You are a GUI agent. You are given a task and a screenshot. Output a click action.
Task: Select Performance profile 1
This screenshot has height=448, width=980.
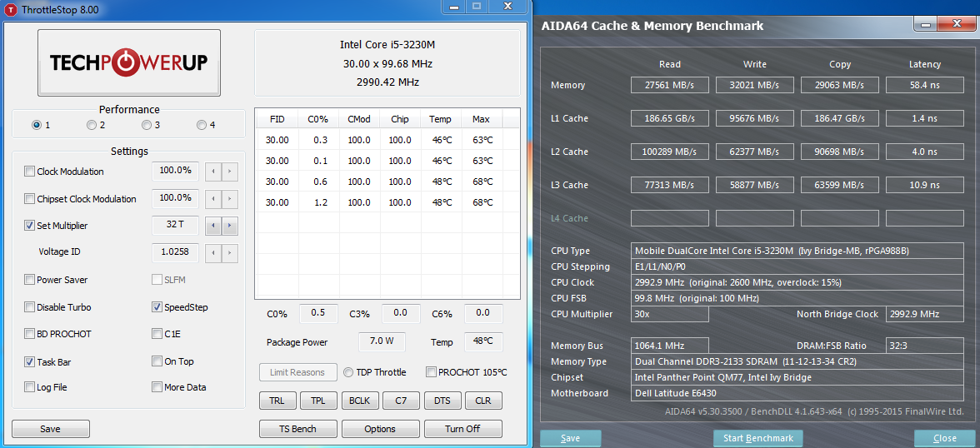[x=37, y=125]
